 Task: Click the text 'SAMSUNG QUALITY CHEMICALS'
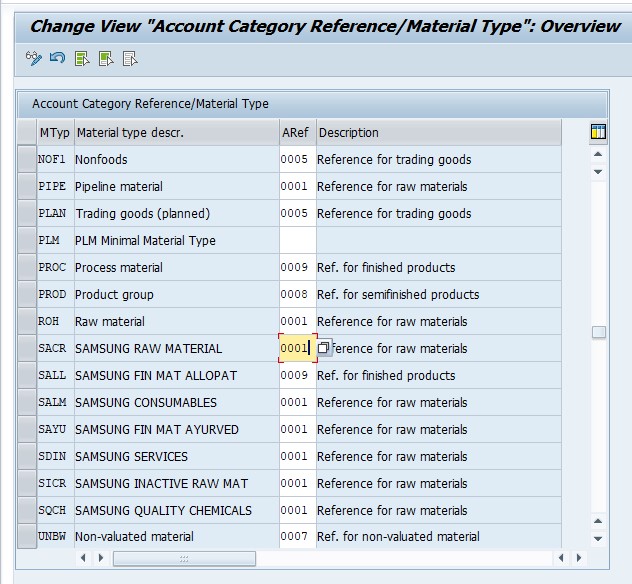[163, 511]
